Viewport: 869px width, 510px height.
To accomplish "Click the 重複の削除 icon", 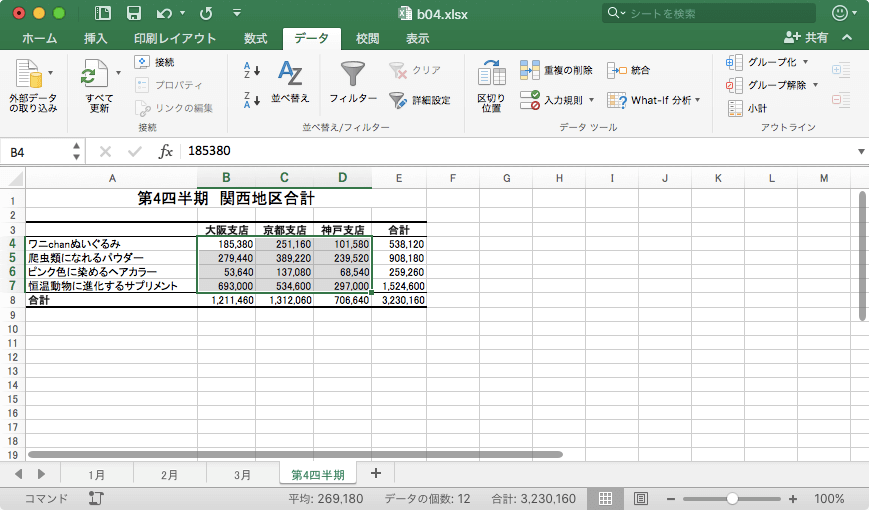I will [529, 70].
